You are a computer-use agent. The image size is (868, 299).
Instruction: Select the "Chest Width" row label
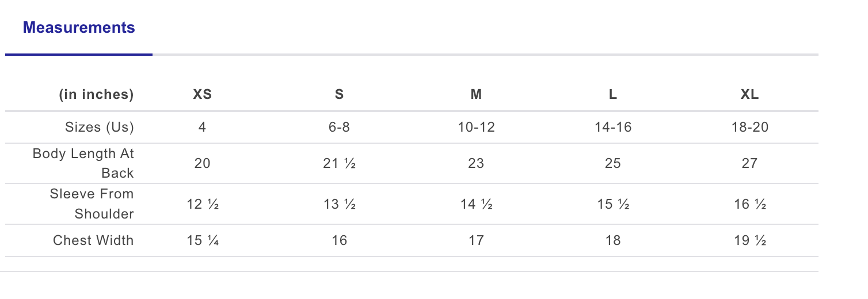93,240
